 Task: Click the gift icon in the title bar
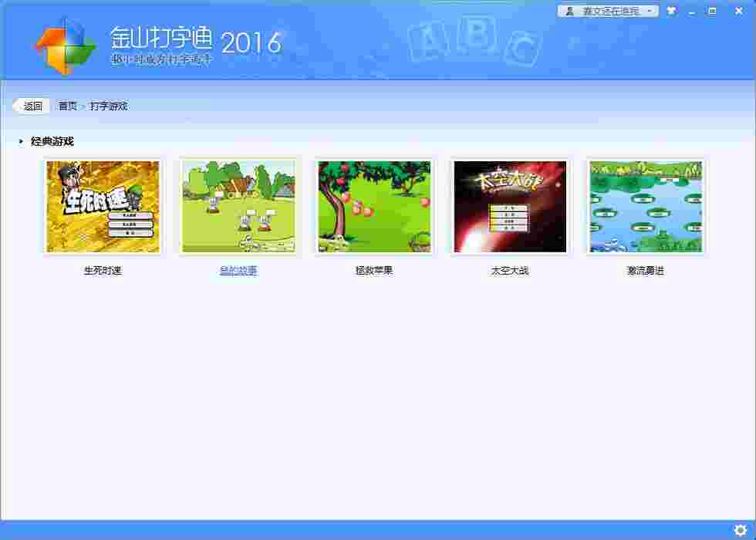(672, 11)
